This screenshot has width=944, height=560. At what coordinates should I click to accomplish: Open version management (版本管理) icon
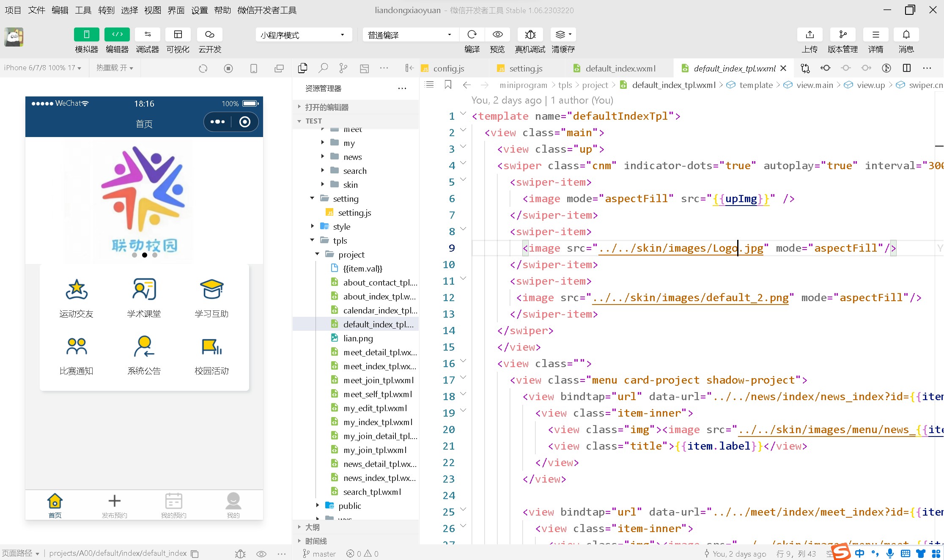tap(842, 35)
